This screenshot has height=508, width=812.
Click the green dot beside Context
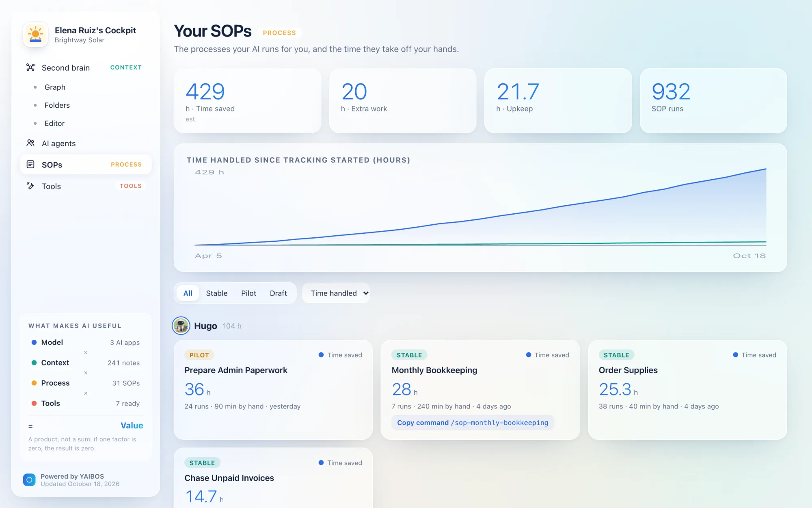click(34, 363)
